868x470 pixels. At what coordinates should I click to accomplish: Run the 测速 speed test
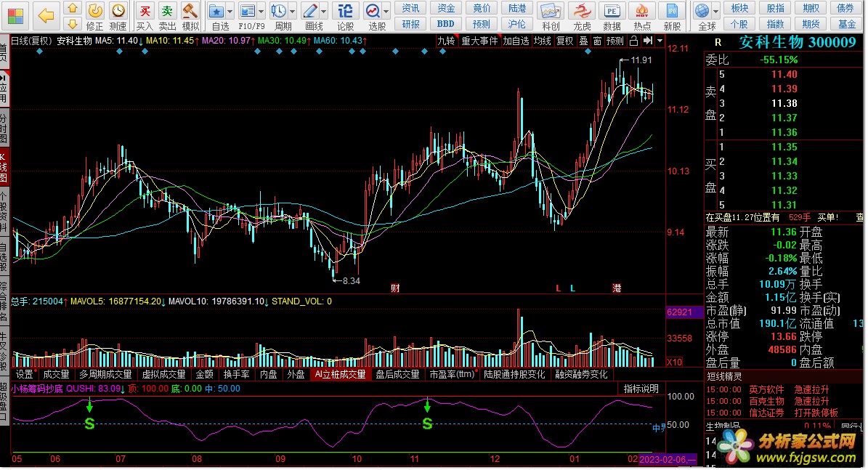point(118,16)
